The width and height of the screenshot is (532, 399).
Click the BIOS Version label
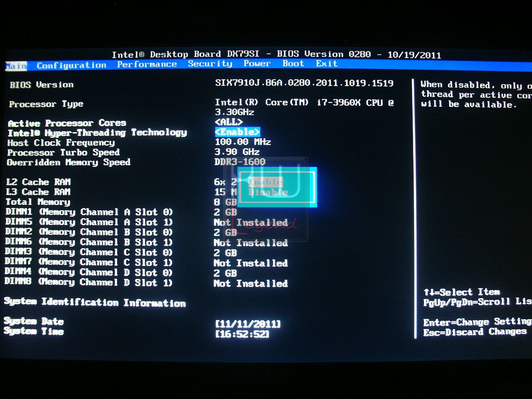(x=42, y=85)
